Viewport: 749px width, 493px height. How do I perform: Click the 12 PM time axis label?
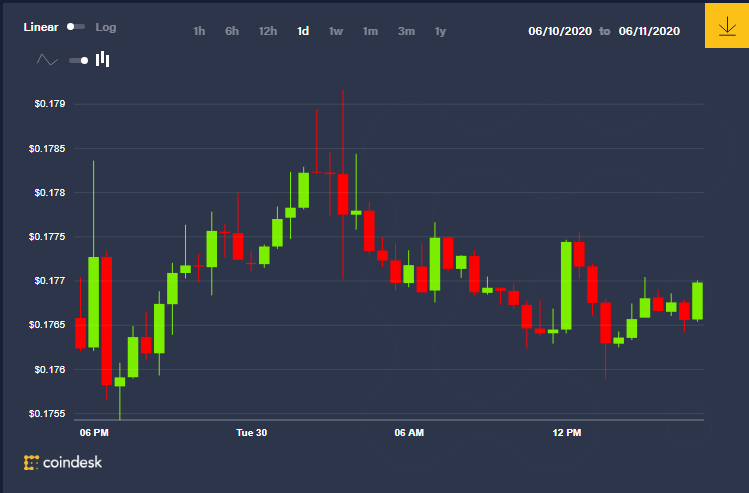pos(567,433)
